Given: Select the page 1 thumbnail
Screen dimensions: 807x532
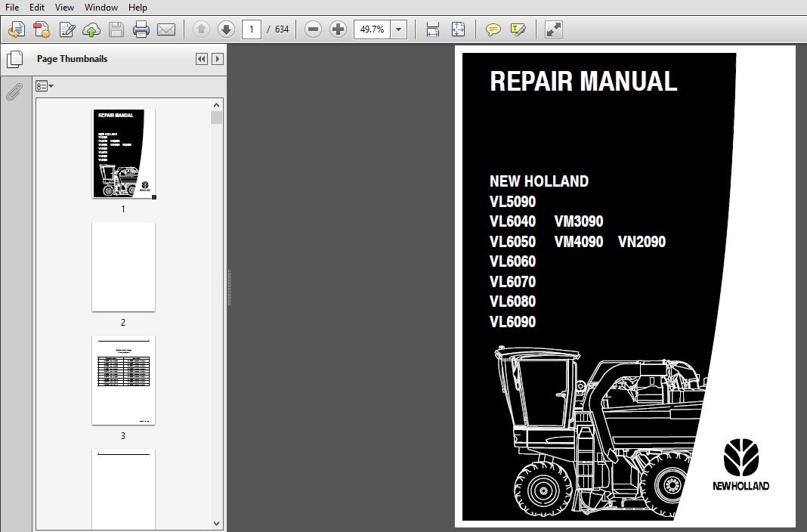Looking at the screenshot, I should tap(123, 153).
